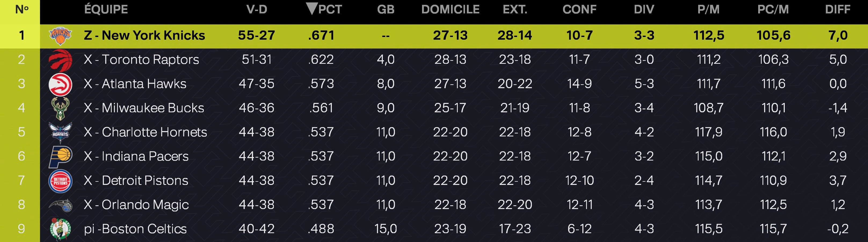Click the New York Knicks logo
Viewport: 868px width, 242px height.
[x=60, y=36]
